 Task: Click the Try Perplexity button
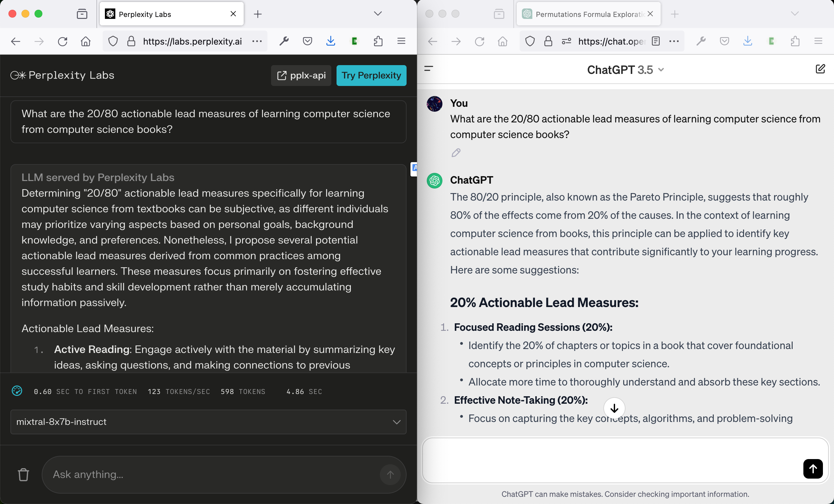coord(371,76)
